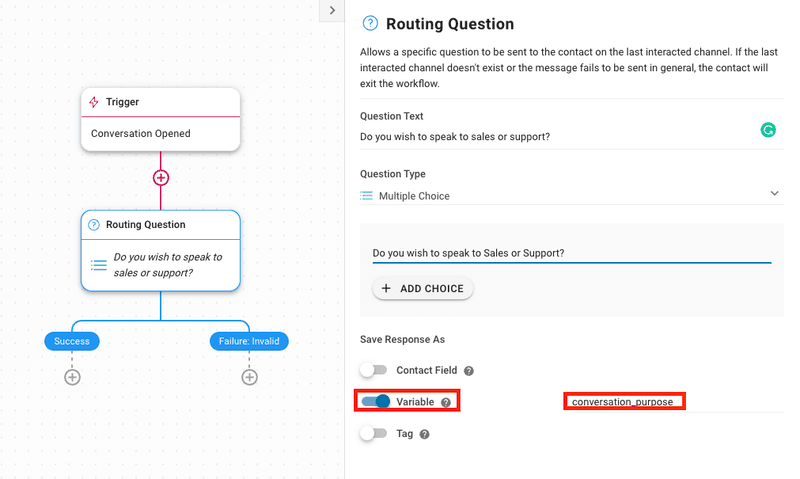The height and width of the screenshot is (479, 800).
Task: Select the Failure: Invalid branch label
Action: [x=249, y=341]
